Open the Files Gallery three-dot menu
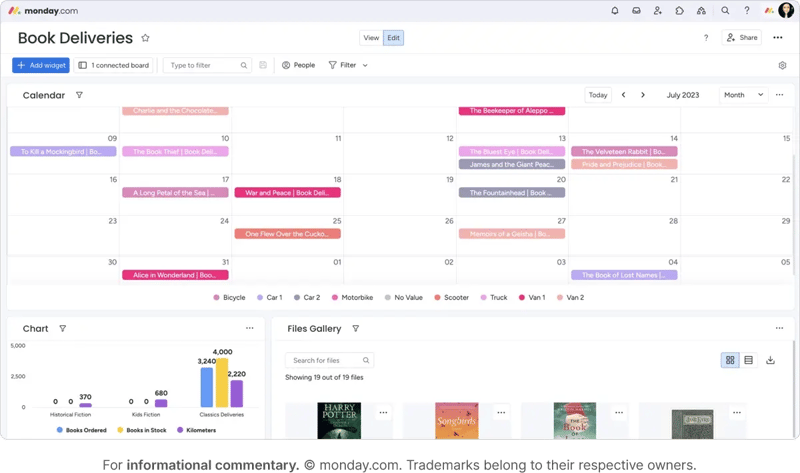This screenshot has height=473, width=800. point(780,328)
